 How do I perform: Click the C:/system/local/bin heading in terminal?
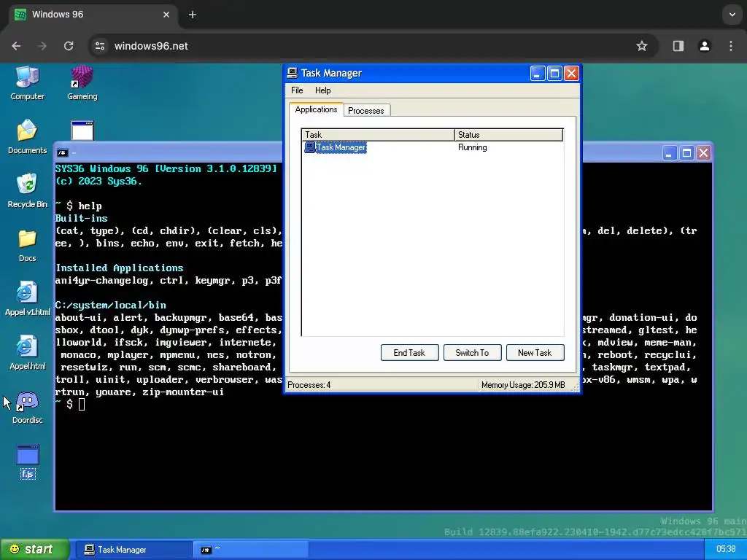coord(111,305)
